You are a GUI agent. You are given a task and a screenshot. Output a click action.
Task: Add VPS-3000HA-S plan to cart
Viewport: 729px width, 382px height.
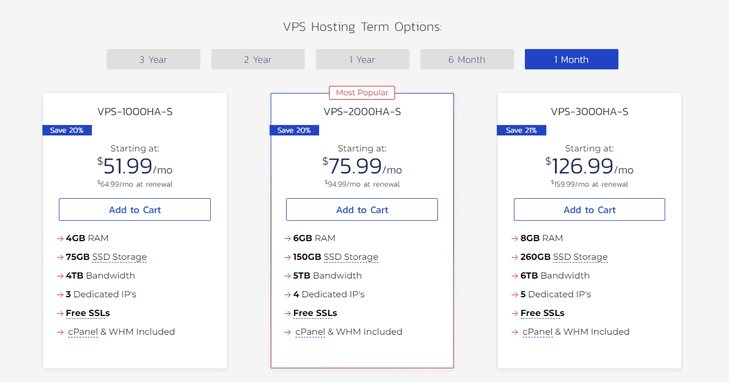pos(590,210)
